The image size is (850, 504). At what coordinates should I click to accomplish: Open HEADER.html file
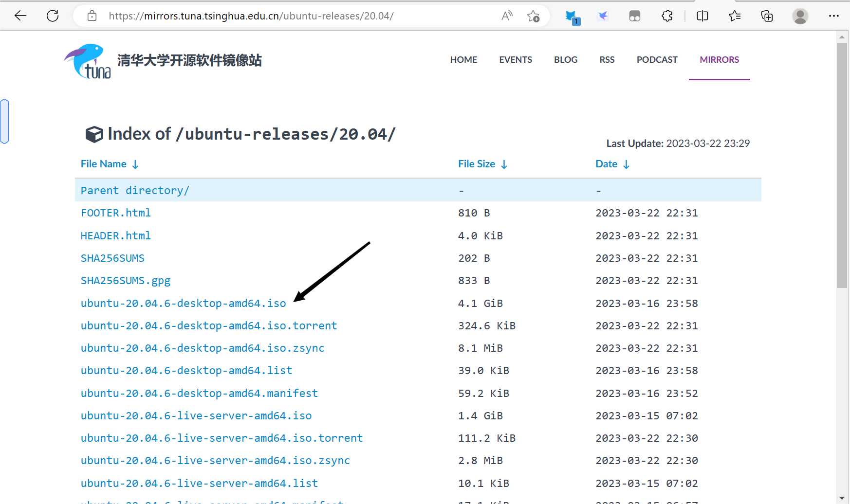(x=116, y=235)
